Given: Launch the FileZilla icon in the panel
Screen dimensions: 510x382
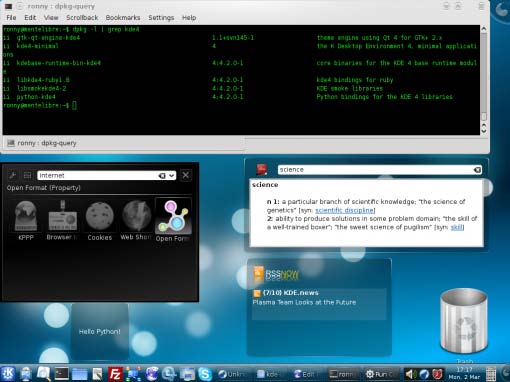Looking at the screenshot, I should (115, 374).
